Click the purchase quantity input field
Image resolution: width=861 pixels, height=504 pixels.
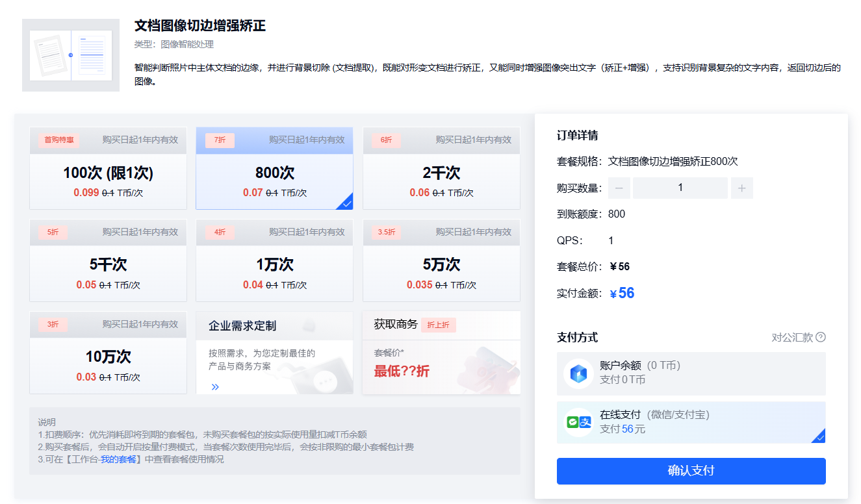(x=680, y=188)
